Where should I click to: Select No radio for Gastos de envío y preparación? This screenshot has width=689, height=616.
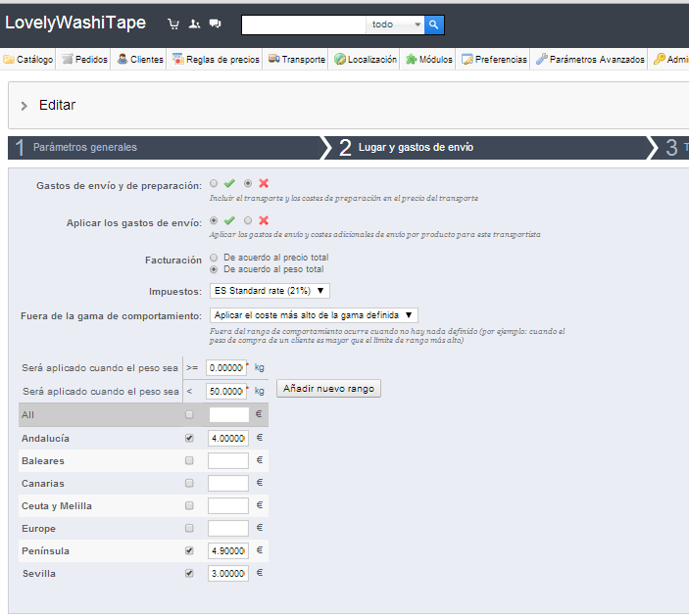(x=248, y=183)
